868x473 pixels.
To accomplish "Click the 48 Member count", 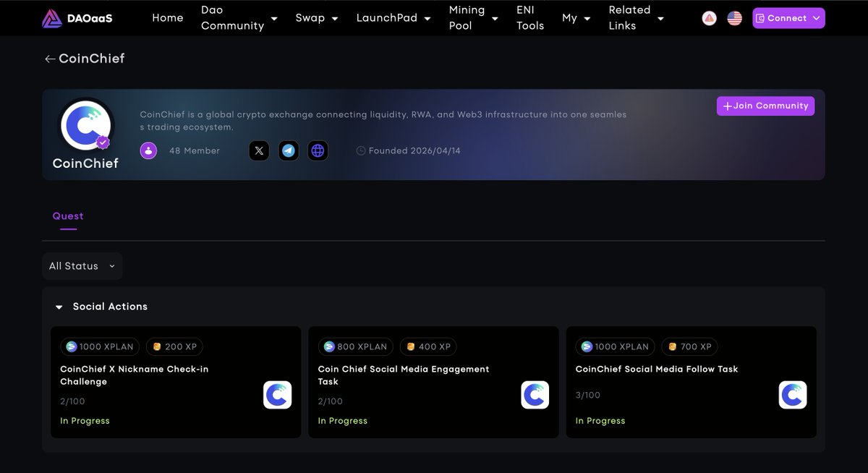I will (195, 150).
